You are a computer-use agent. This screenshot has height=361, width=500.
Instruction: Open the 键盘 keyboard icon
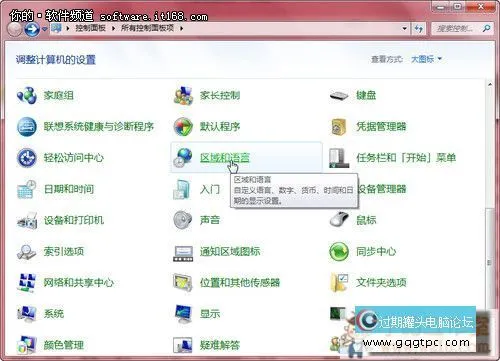(x=339, y=96)
